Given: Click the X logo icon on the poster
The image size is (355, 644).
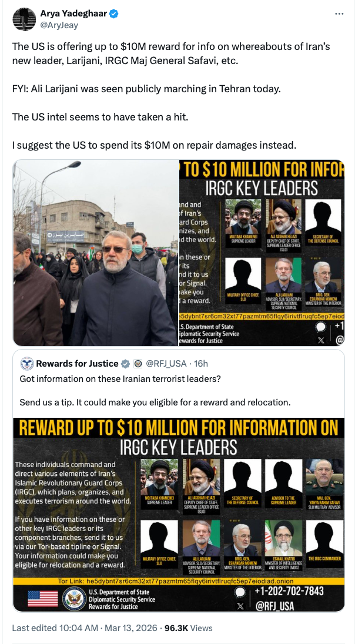Looking at the screenshot, I should tap(241, 606).
